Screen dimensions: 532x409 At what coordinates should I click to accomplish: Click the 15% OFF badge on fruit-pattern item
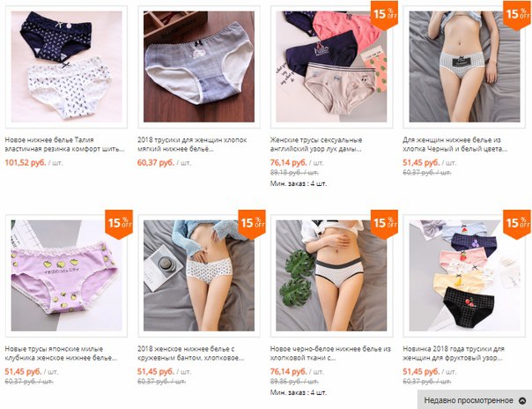pyautogui.click(x=517, y=225)
